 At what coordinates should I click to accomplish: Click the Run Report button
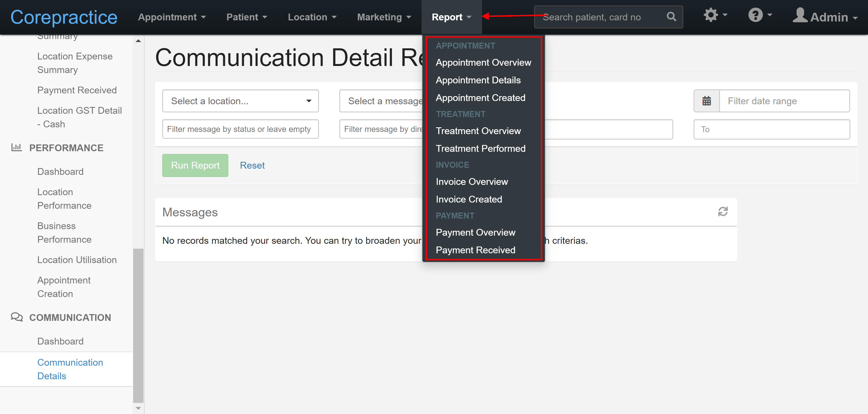point(195,166)
